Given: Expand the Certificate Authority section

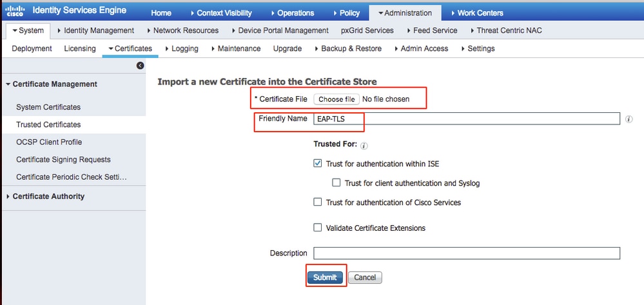Looking at the screenshot, I should pyautogui.click(x=45, y=196).
